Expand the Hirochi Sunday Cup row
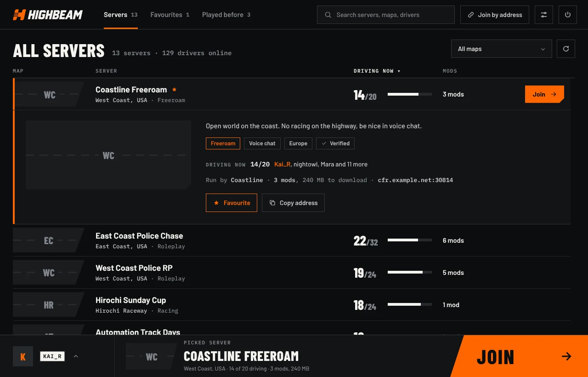588x377 pixels. [x=292, y=305]
